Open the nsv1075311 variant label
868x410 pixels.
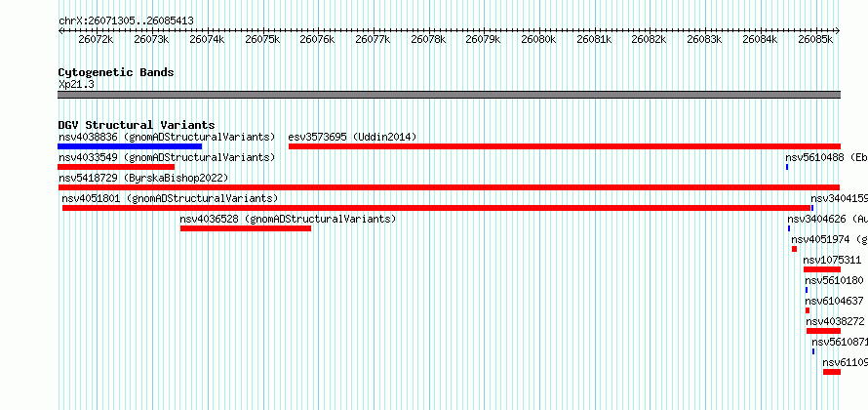point(833,260)
